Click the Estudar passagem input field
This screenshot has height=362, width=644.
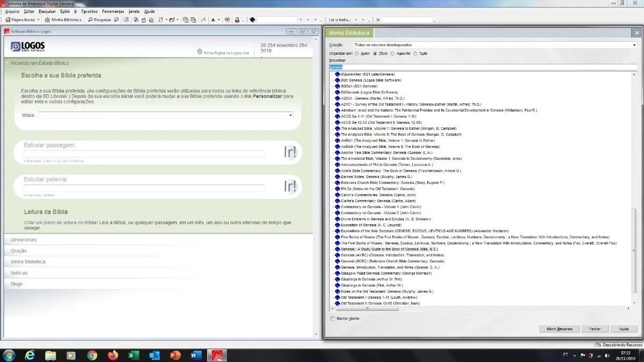click(x=144, y=154)
